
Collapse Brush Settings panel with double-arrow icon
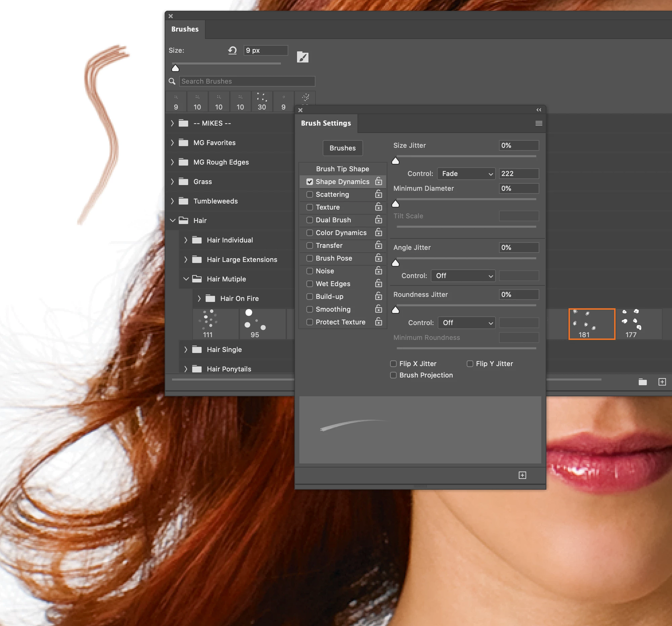pyautogui.click(x=539, y=110)
